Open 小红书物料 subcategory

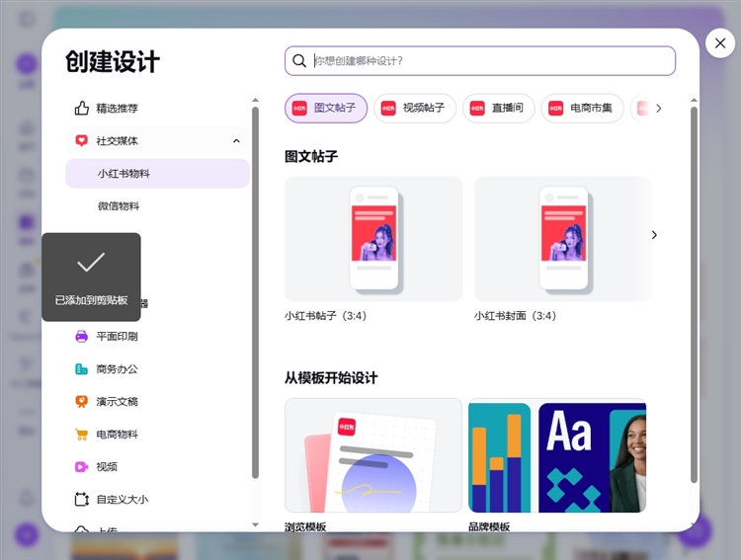[x=157, y=174]
